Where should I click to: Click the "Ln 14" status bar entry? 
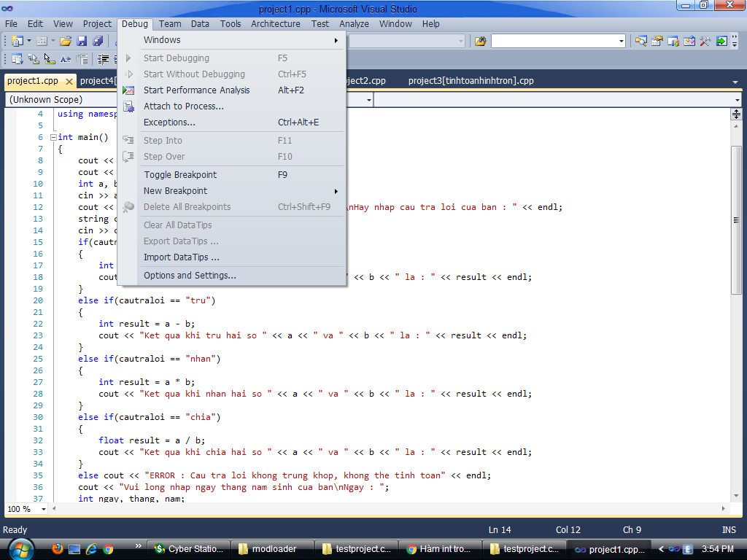pyautogui.click(x=500, y=529)
